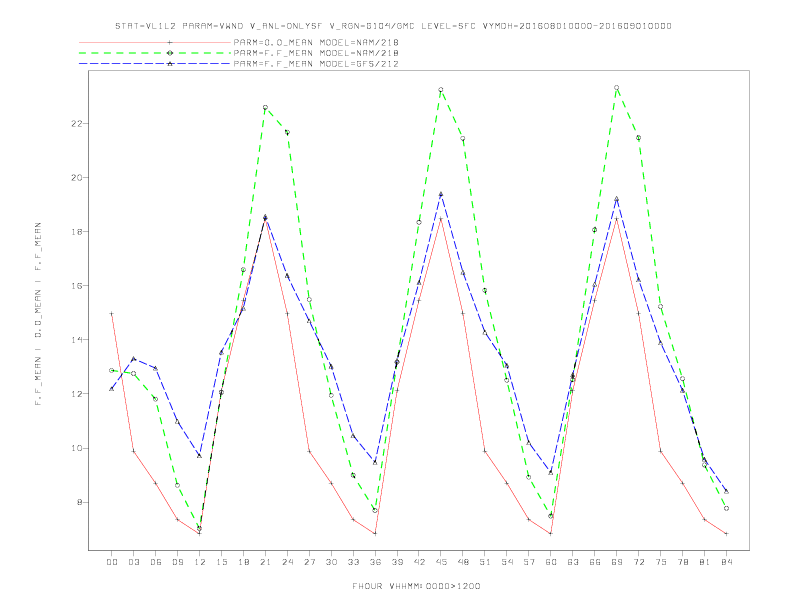Click y-axis tick label 14
This screenshot has width=792, height=612.
click(x=77, y=340)
